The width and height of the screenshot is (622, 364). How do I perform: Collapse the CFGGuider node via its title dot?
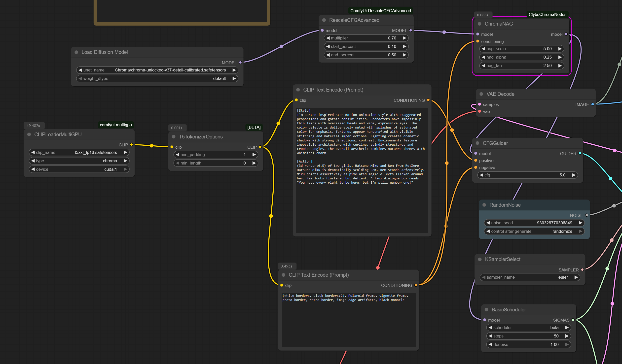click(x=477, y=143)
